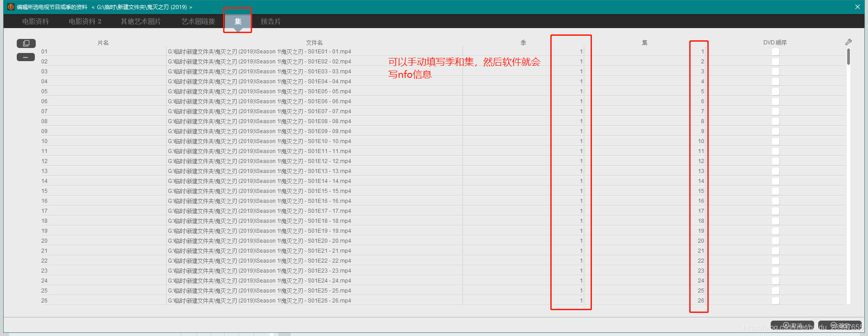Select title cell 22 in 片名 column
This screenshot has height=336, width=868.
103,261
